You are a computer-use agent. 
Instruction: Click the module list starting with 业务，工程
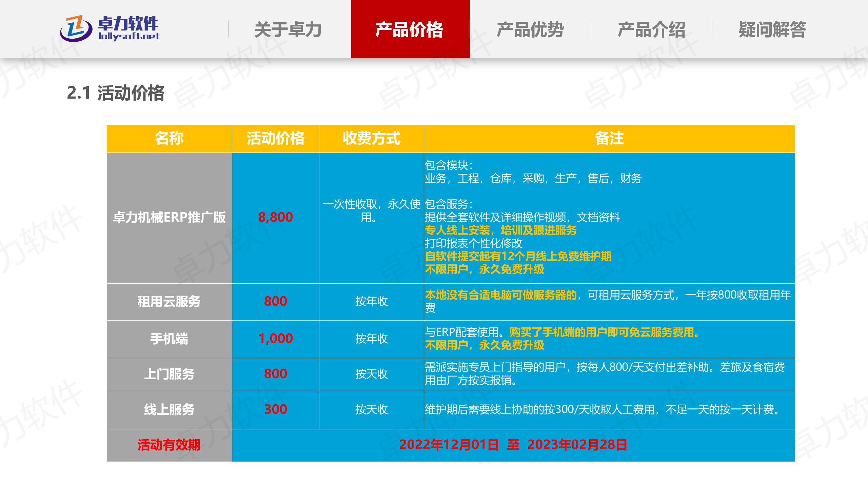click(x=533, y=178)
